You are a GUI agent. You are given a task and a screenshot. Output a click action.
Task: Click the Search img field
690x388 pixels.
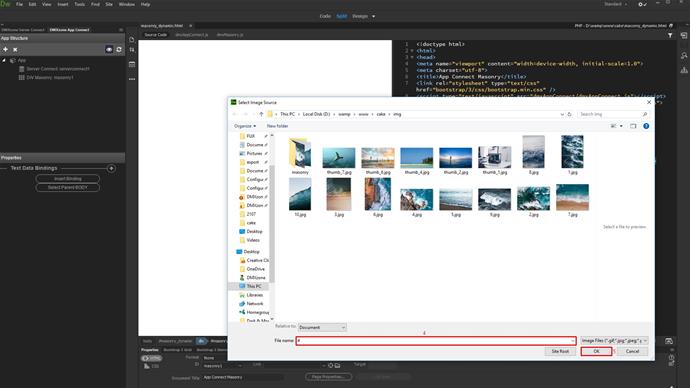click(x=613, y=114)
